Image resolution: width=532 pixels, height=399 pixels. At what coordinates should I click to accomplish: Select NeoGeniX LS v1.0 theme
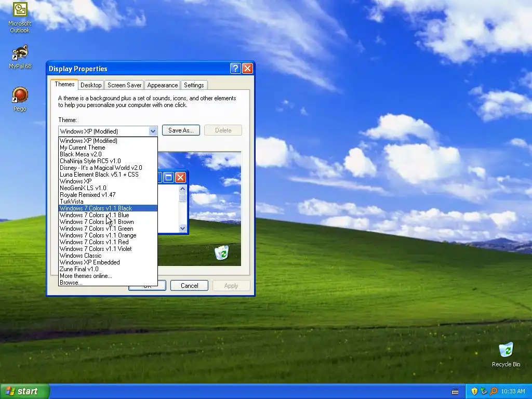coord(108,188)
